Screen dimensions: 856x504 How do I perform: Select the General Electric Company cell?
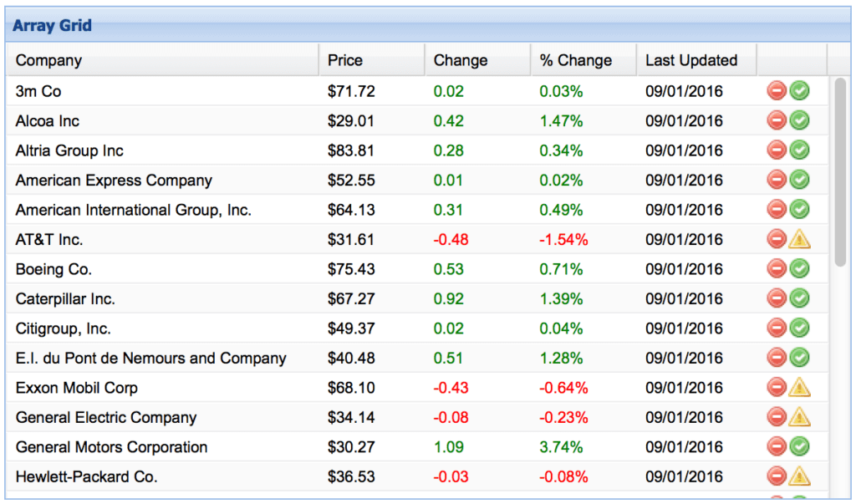[162, 417]
